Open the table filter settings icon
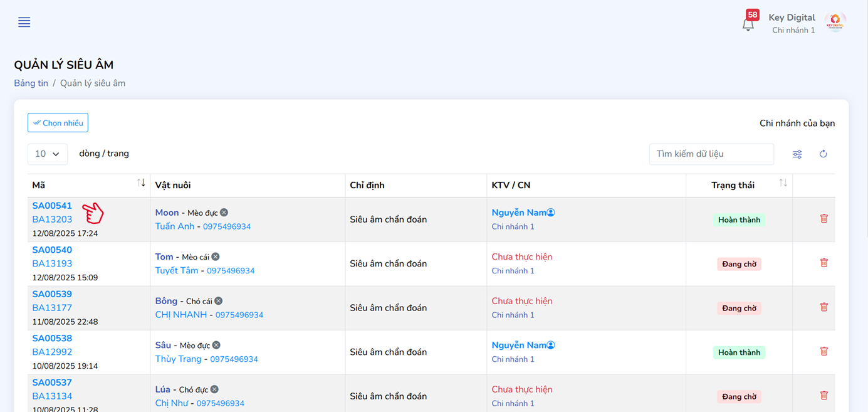This screenshot has height=412, width=868. pos(797,154)
